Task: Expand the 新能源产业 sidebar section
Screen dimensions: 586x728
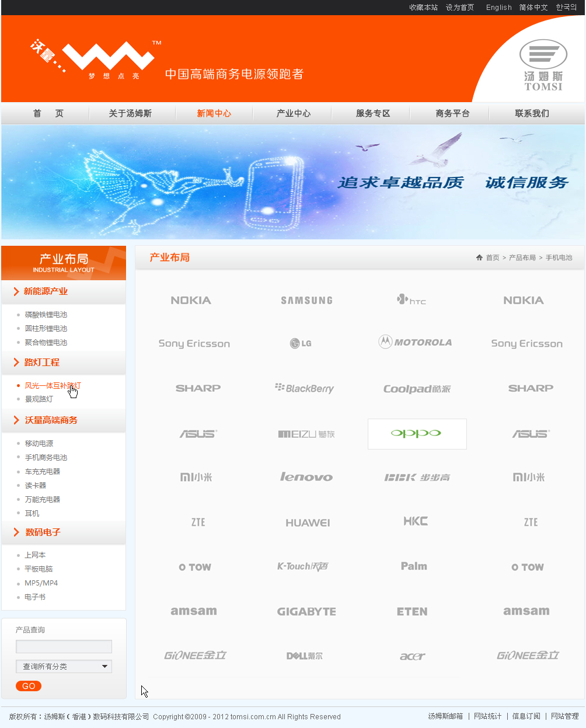Action: pos(46,291)
